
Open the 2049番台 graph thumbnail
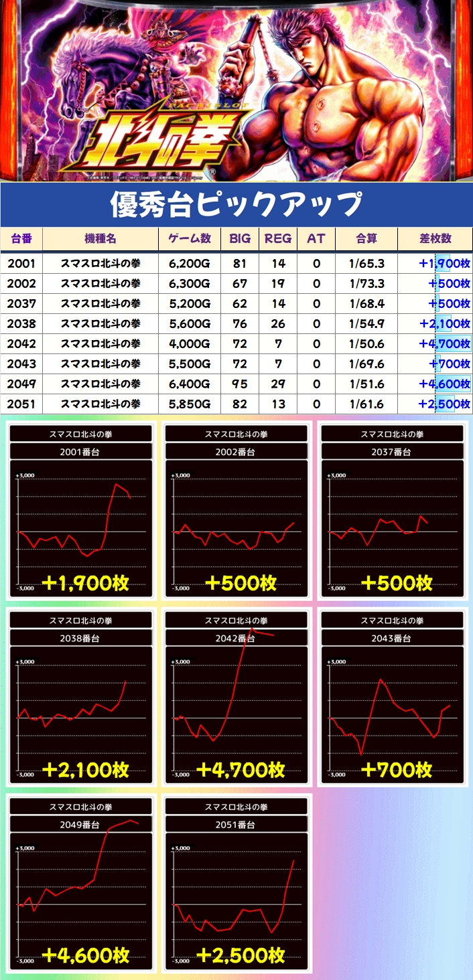point(81,885)
